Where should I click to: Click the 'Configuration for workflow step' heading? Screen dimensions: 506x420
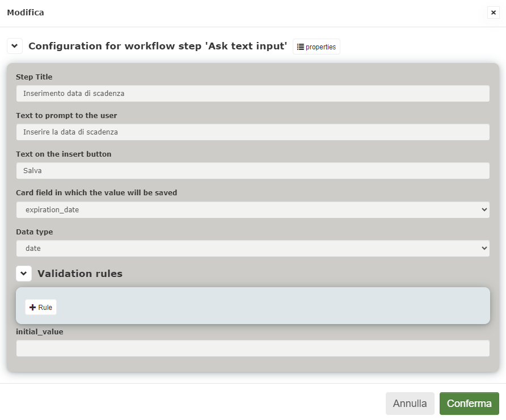158,46
